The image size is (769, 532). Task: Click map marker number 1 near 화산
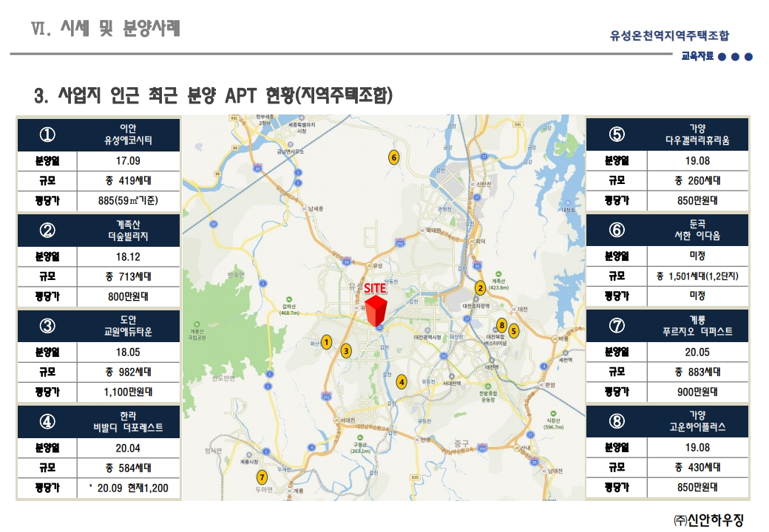pyautogui.click(x=326, y=342)
